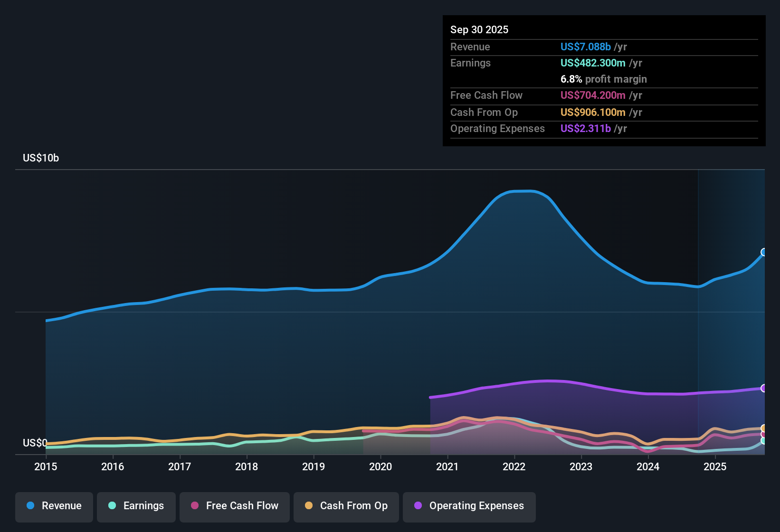Click the 2017 x-axis label
This screenshot has width=780, height=532.
click(180, 467)
